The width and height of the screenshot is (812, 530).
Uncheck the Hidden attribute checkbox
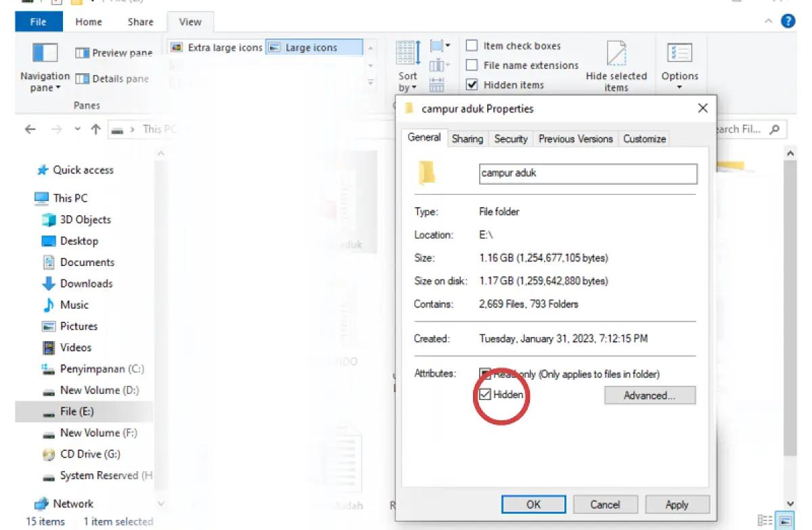point(484,394)
